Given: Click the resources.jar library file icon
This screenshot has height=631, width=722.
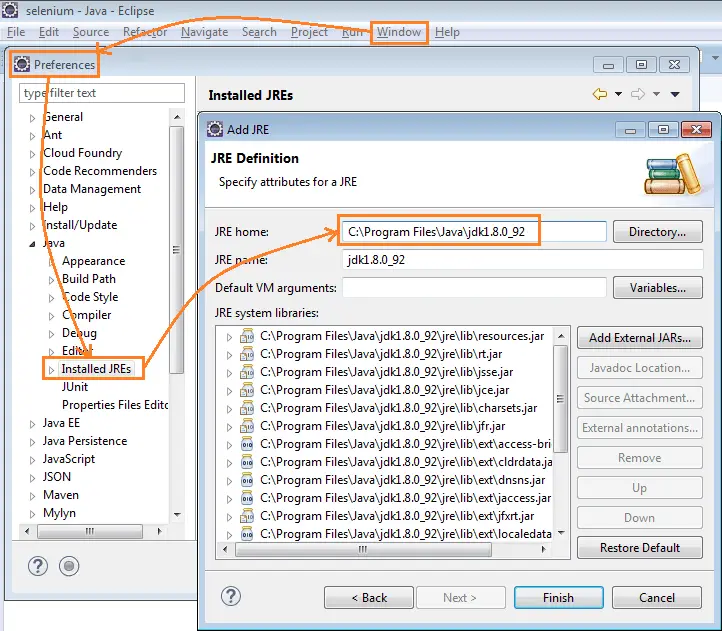Looking at the screenshot, I should 247,337.
